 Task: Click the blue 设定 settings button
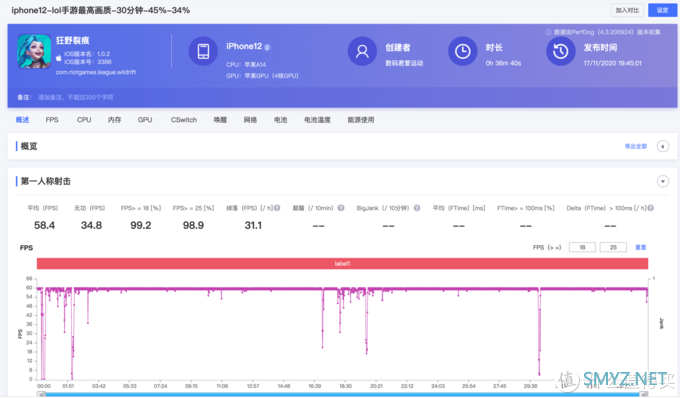click(x=662, y=10)
